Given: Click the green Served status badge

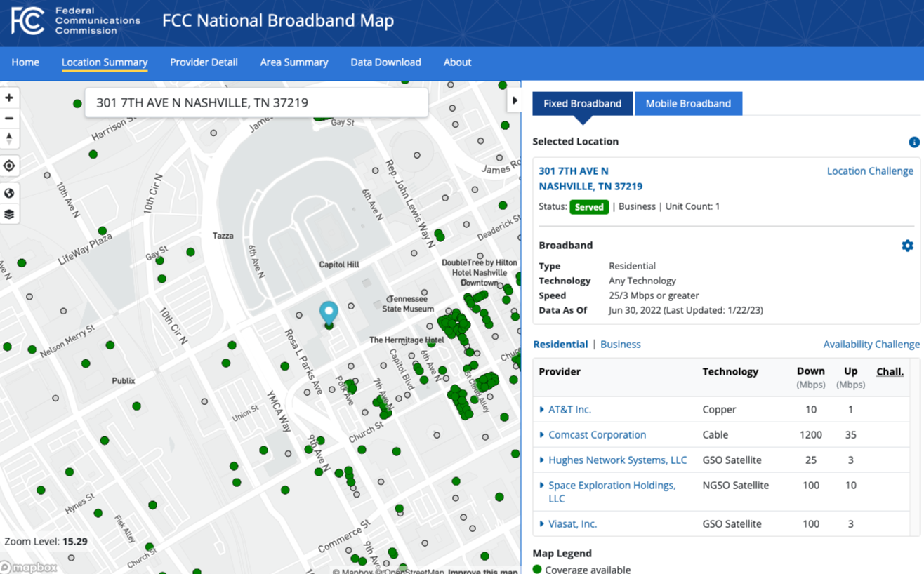Looking at the screenshot, I should [589, 207].
